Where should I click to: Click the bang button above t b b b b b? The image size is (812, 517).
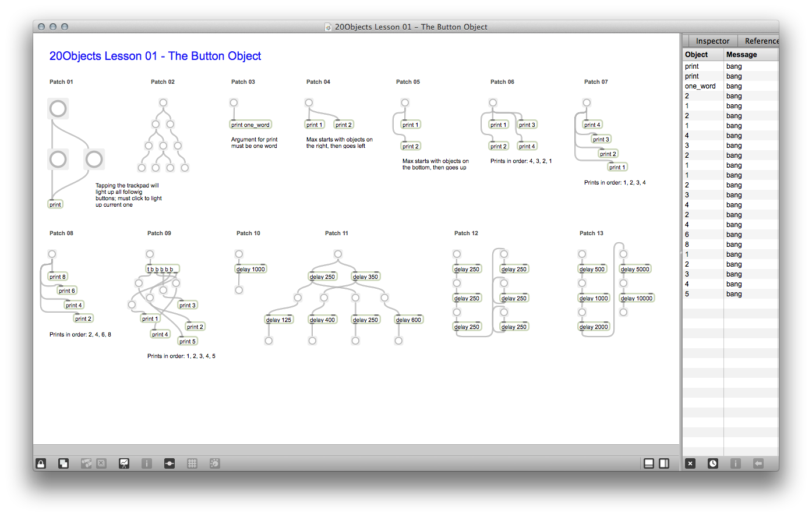(150, 254)
